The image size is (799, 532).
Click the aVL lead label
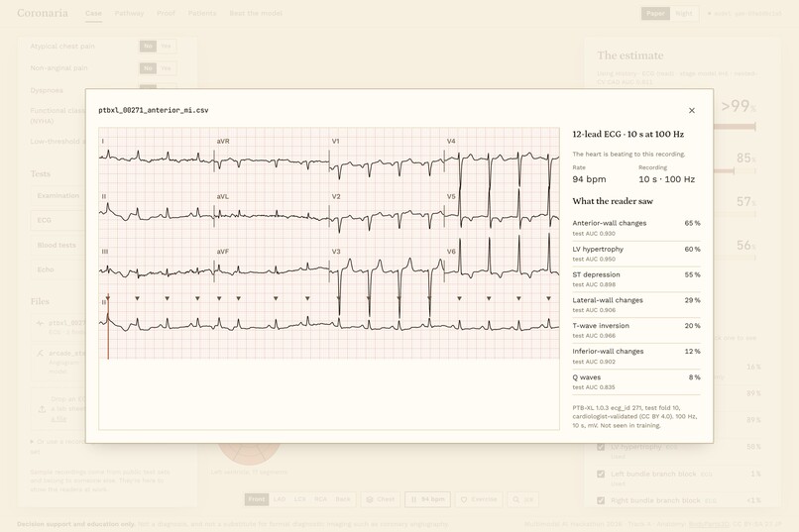click(223, 196)
